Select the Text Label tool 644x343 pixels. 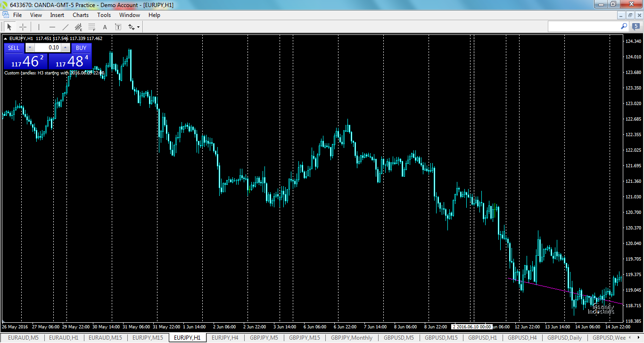pyautogui.click(x=118, y=26)
